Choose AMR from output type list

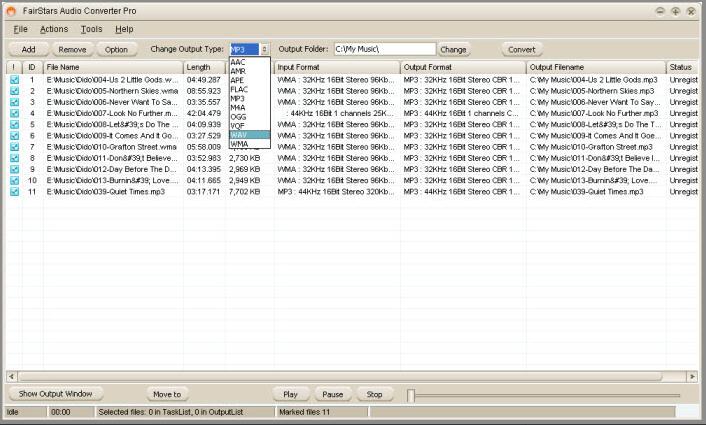250,71
